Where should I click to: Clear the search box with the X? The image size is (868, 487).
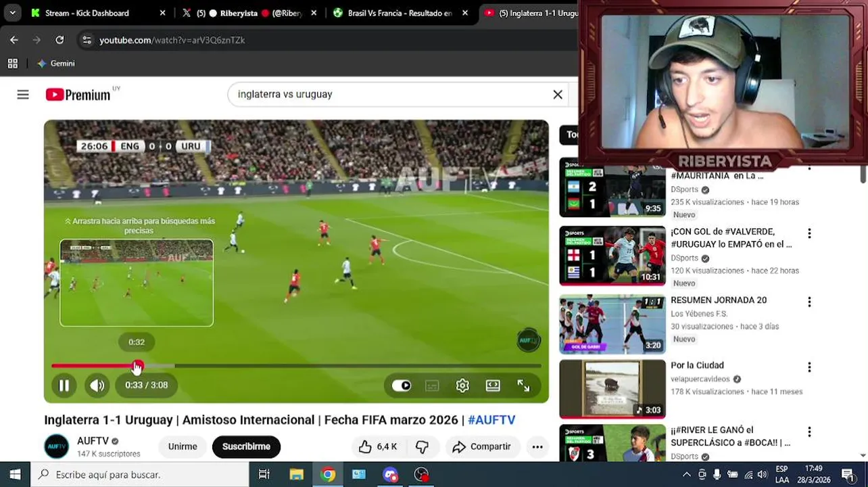click(558, 95)
